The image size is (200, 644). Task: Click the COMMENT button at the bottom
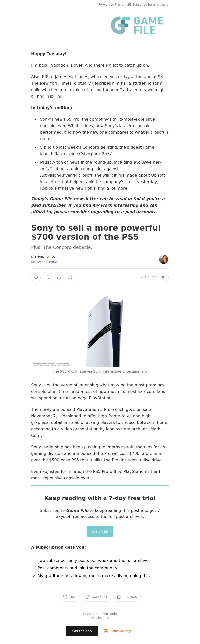[x=96, y=597]
